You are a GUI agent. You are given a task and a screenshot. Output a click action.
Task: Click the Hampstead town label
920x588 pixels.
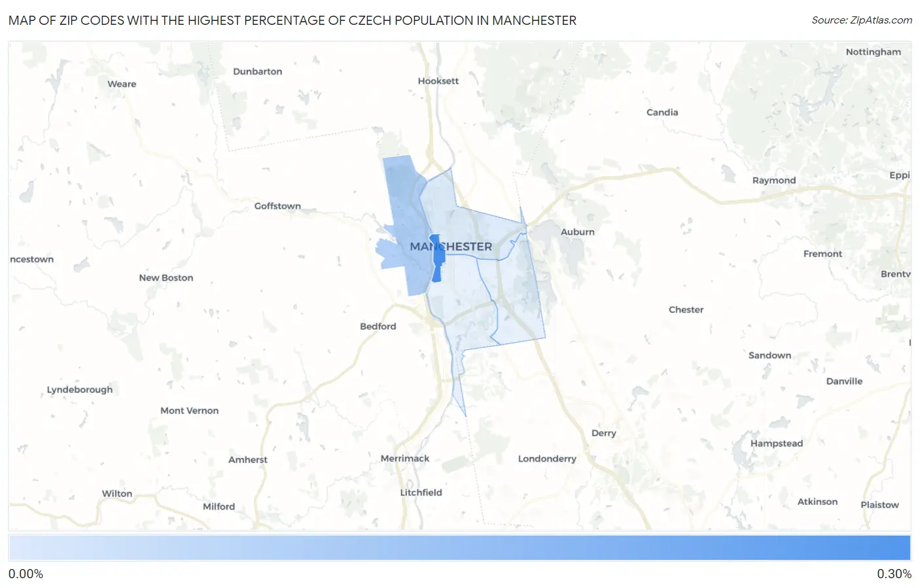777,443
